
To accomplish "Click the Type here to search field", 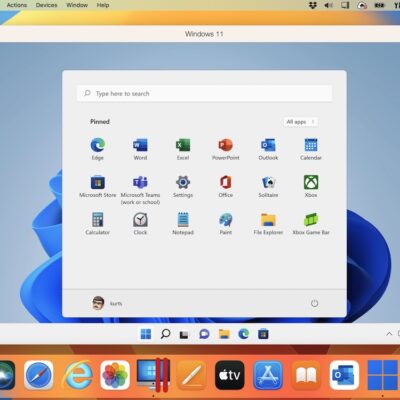I will coord(205,93).
